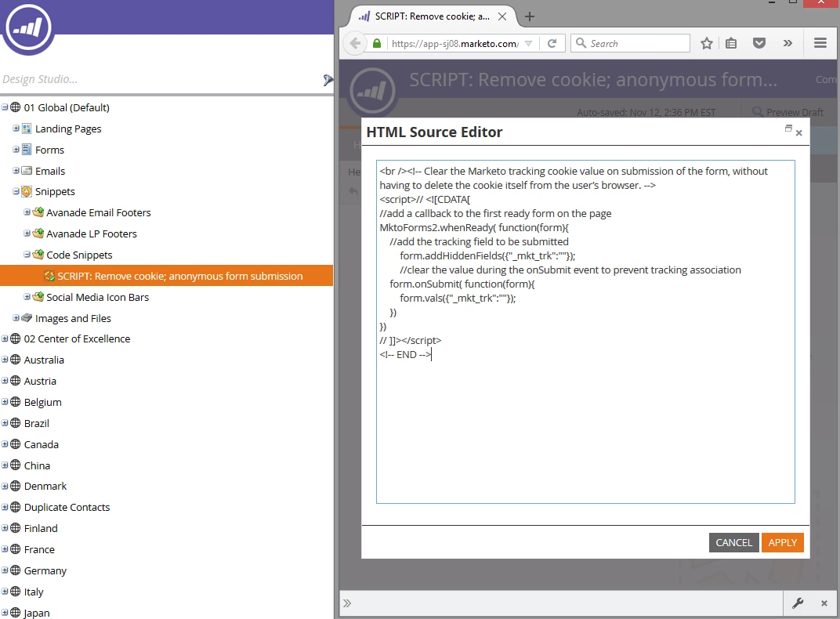Expand the Landing Pages node
Viewport: 840px width, 619px height.
point(16,129)
